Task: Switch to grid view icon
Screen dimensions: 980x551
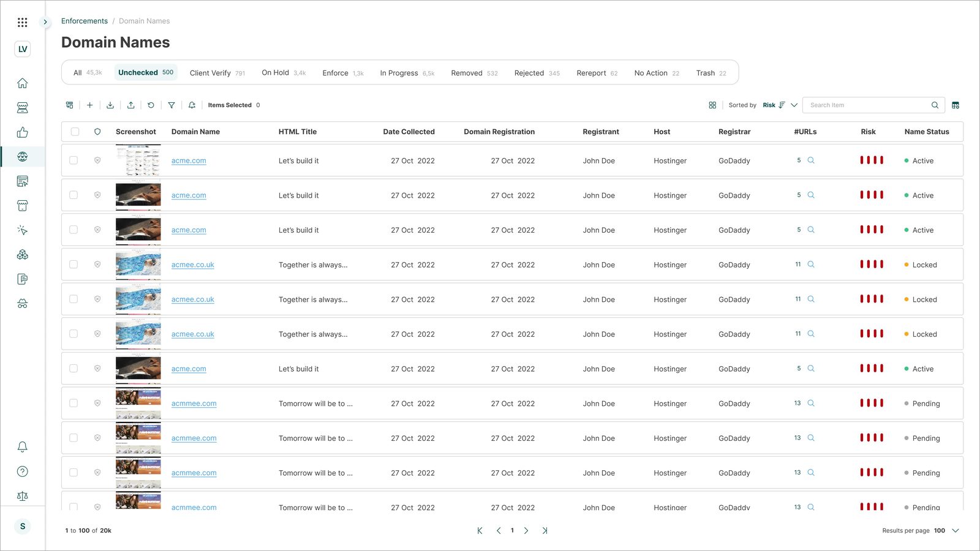Action: (x=712, y=105)
